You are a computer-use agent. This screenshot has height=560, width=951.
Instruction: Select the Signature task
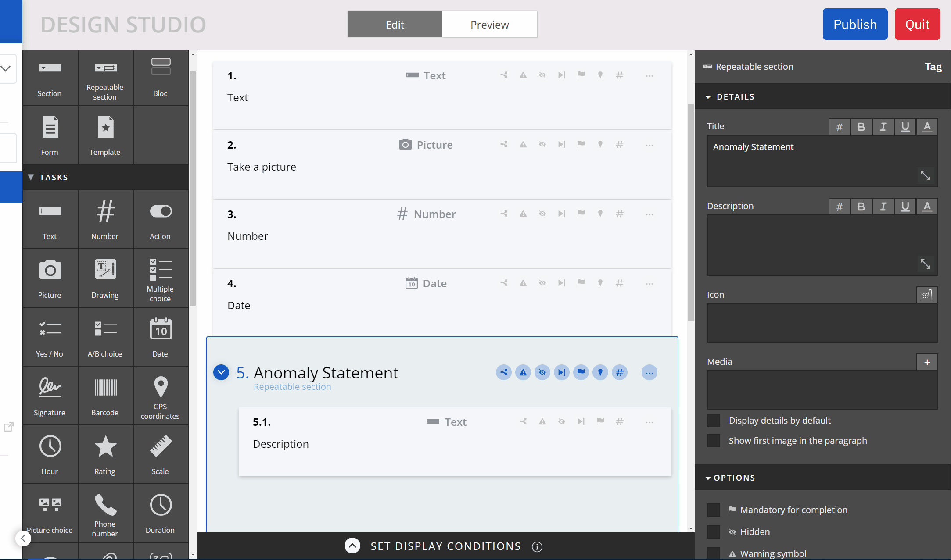click(x=50, y=396)
